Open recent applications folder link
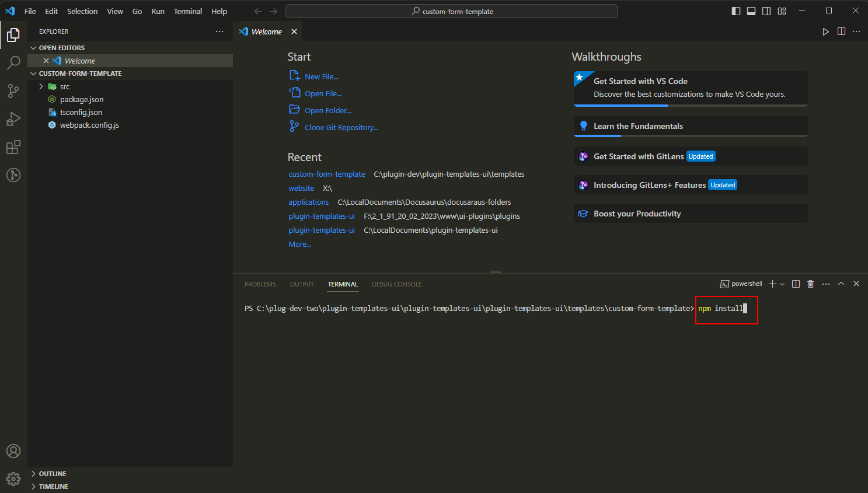 [308, 202]
